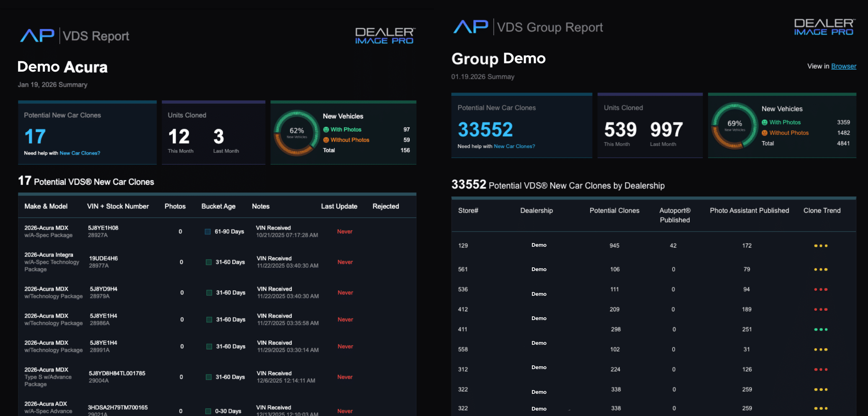Click the 69% New Vehicles donut chart
This screenshot has width=868, height=416.
(734, 126)
